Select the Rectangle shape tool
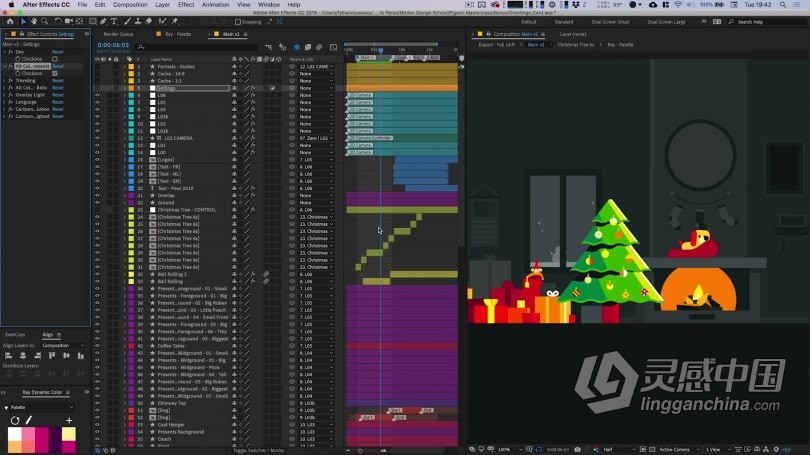Screen dimensions: 810x455 pos(92,22)
